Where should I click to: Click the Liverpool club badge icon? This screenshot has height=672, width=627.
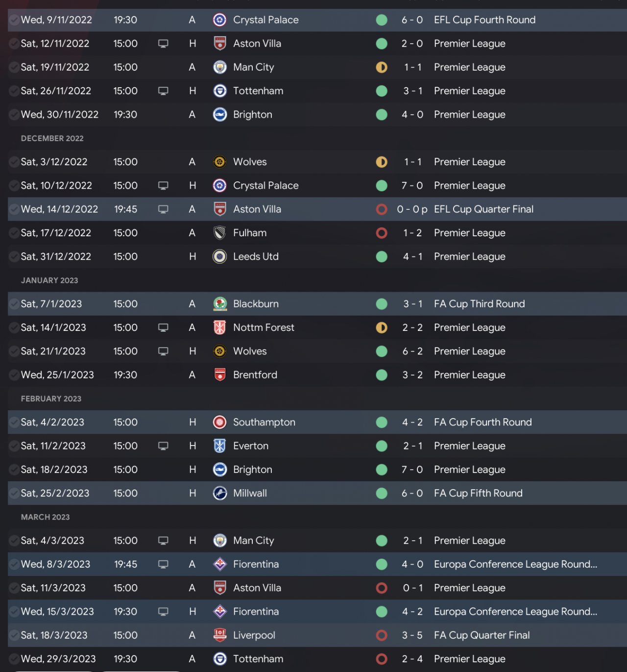tap(220, 635)
